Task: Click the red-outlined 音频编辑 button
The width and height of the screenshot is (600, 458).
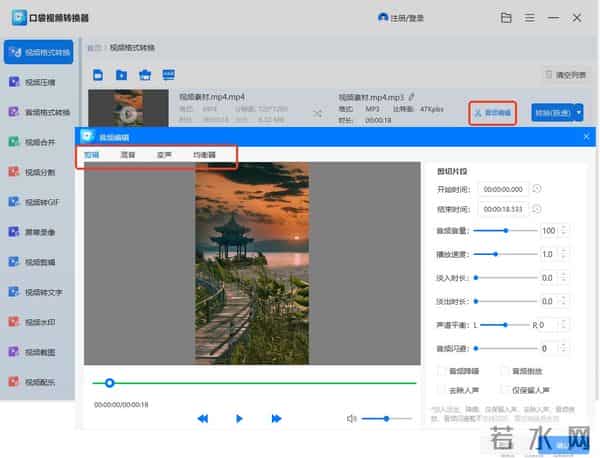Action: [x=493, y=113]
